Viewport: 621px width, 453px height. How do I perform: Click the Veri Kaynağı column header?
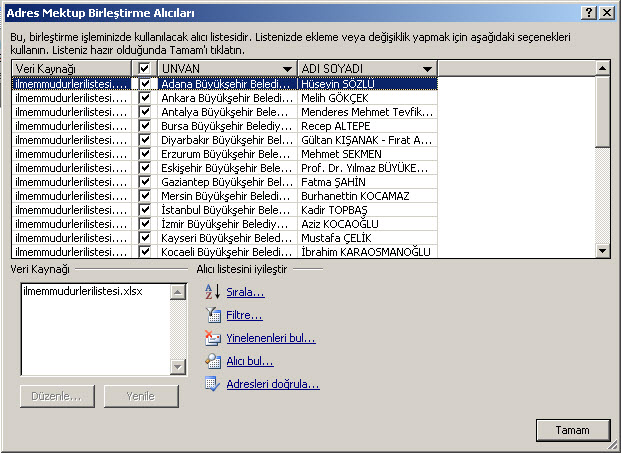[x=72, y=69]
